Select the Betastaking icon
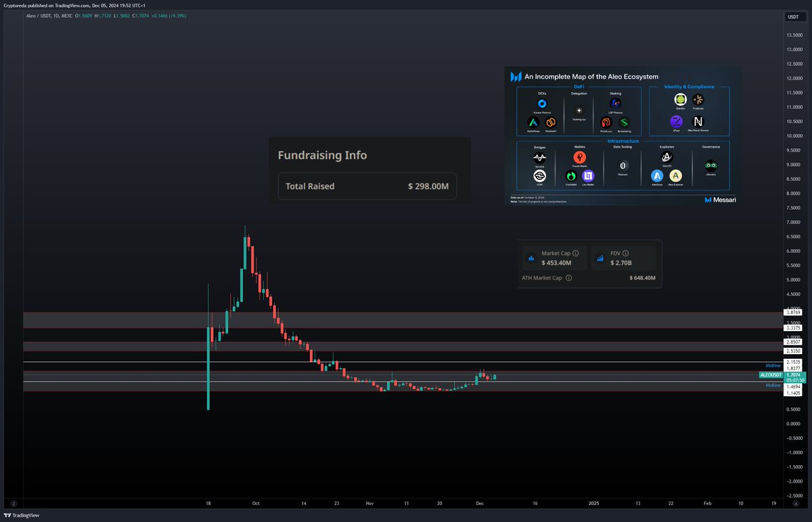 pyautogui.click(x=625, y=122)
